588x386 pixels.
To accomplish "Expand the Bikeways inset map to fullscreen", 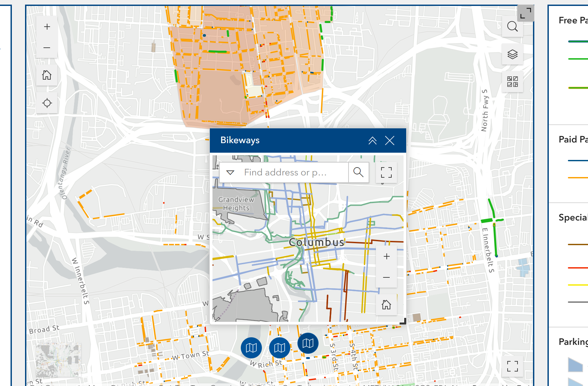I will point(386,172).
